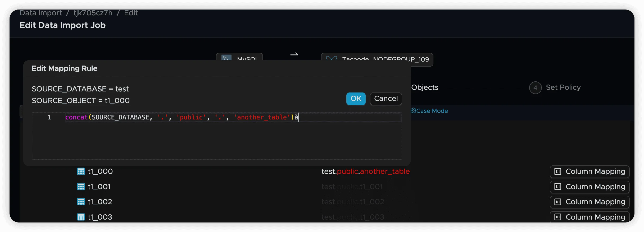The height and width of the screenshot is (232, 644).
Task: Open the Case Mode settings link
Action: point(432,111)
